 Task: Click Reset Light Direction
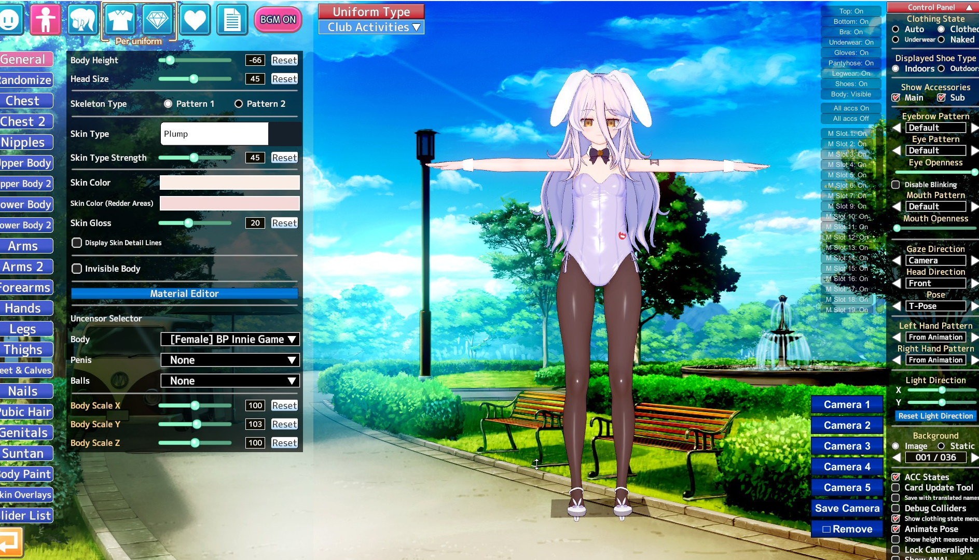point(935,416)
